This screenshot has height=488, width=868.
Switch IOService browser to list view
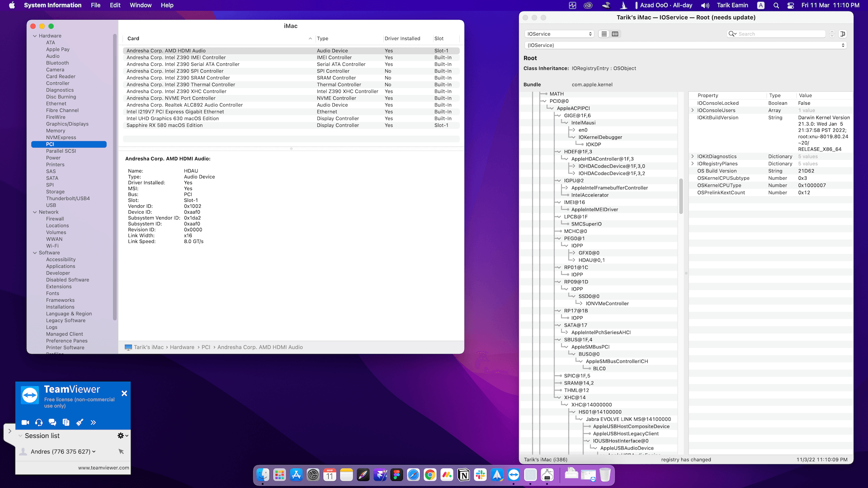604,34
